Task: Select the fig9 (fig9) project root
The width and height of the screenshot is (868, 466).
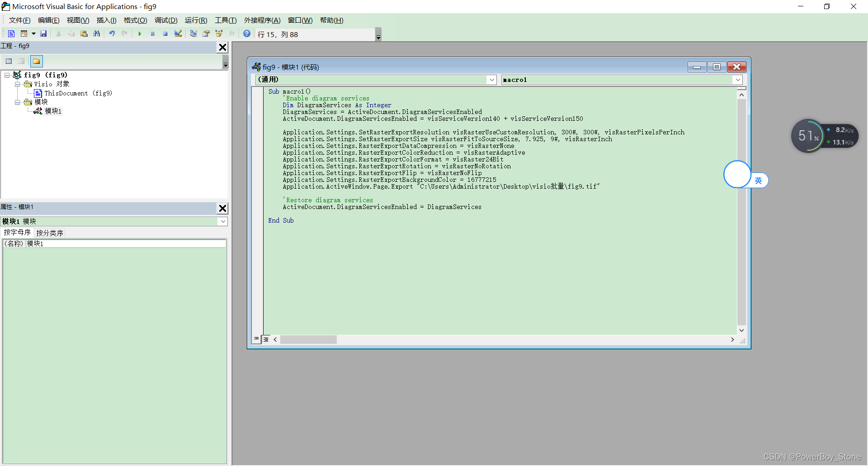Action: [46, 75]
